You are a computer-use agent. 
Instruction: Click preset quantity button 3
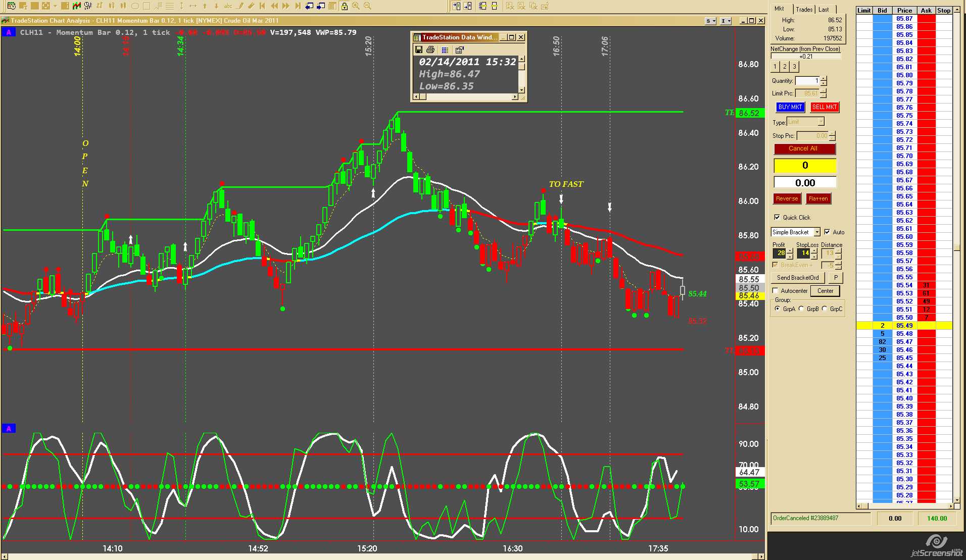[794, 67]
